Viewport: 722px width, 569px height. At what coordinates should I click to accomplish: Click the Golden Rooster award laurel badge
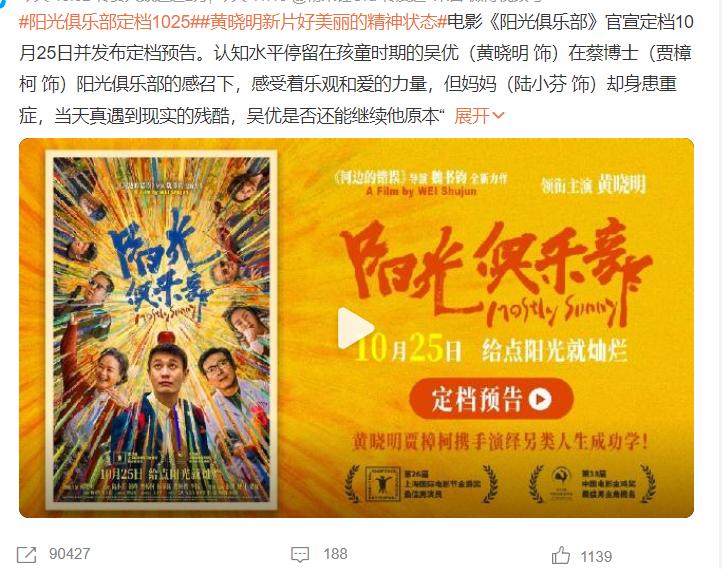[x=592, y=484]
